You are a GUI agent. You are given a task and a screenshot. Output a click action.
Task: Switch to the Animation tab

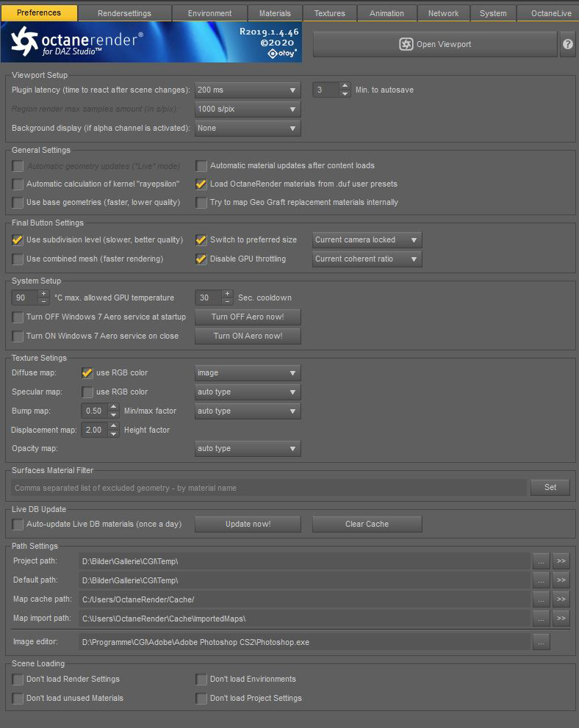point(386,13)
